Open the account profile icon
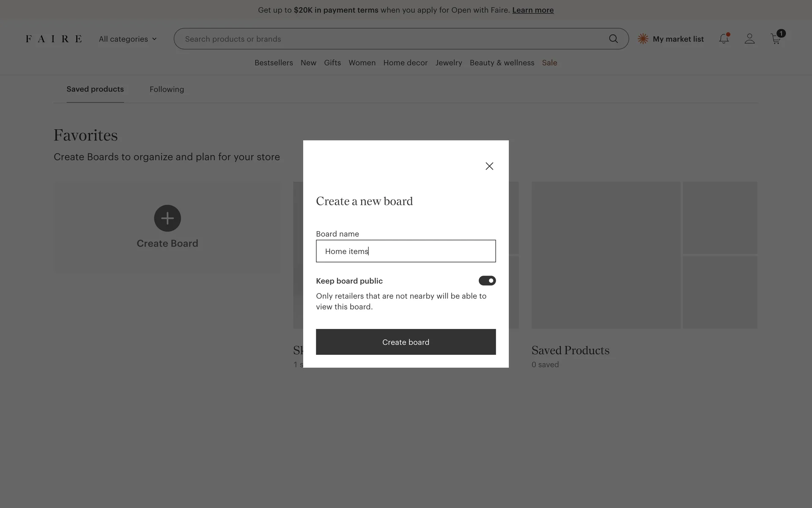Image resolution: width=812 pixels, height=508 pixels. 749,39
